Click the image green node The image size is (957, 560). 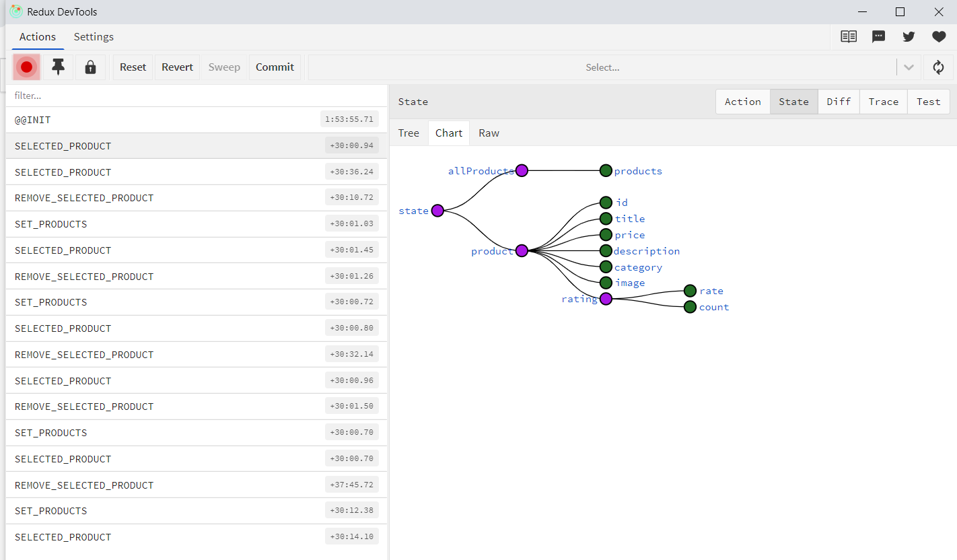(606, 283)
